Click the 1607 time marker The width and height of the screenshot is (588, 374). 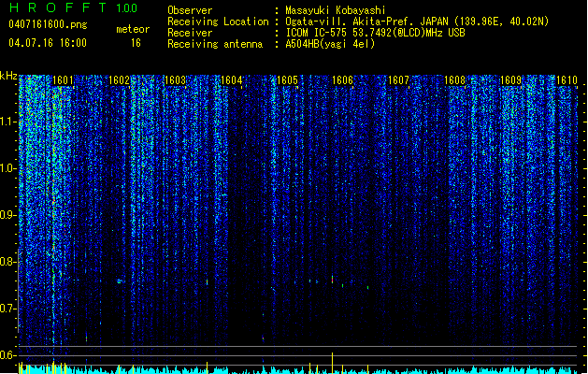(x=398, y=80)
